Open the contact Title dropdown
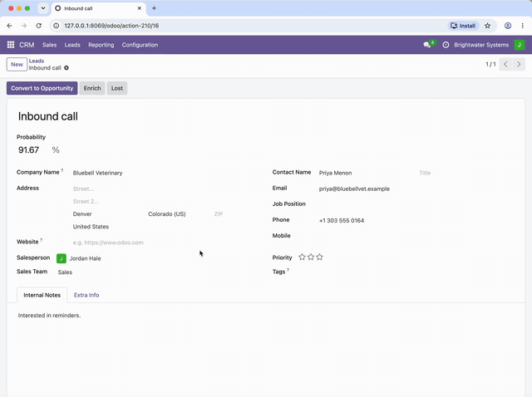This screenshot has height=397, width=532. [465, 173]
